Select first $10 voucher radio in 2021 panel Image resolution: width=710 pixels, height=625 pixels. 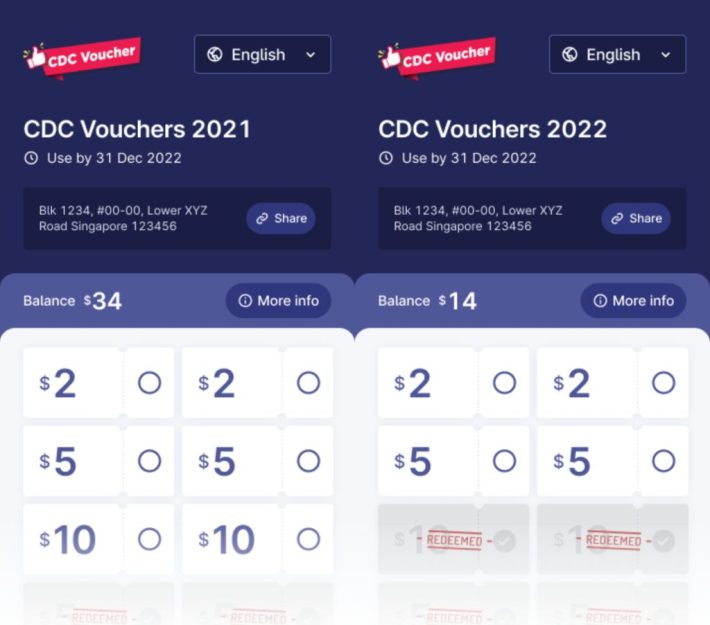(149, 540)
